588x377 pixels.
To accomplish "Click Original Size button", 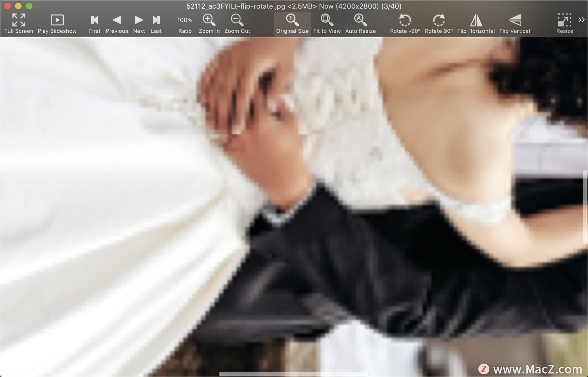I will [292, 23].
